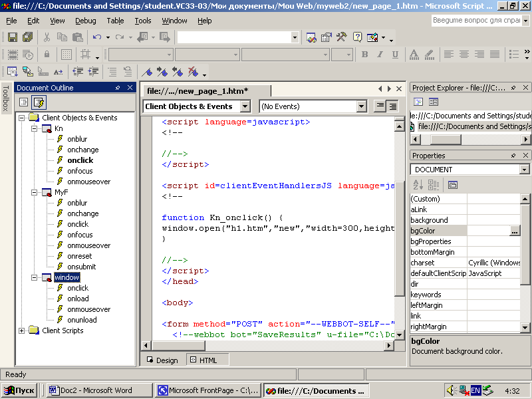Collapse the MyF object node
Screen dimensions: 532x399
tap(35, 192)
